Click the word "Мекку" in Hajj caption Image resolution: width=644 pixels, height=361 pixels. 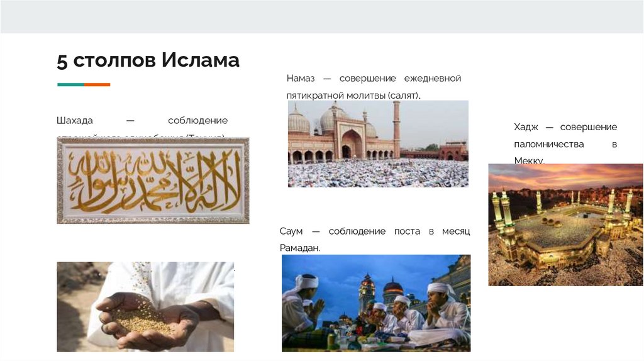tap(528, 160)
